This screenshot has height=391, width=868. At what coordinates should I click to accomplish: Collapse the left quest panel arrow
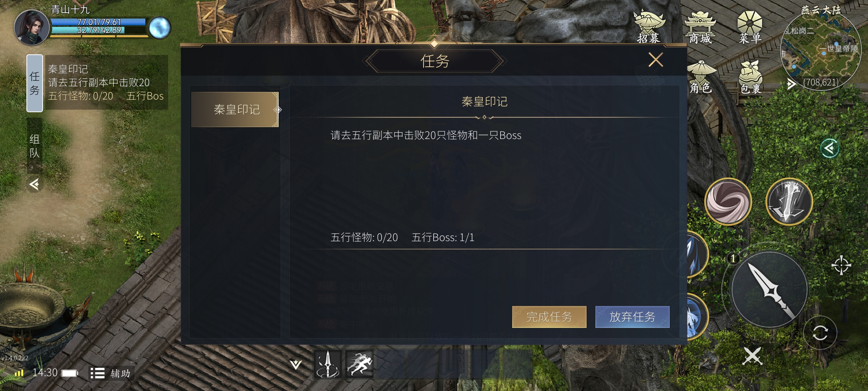tap(34, 184)
